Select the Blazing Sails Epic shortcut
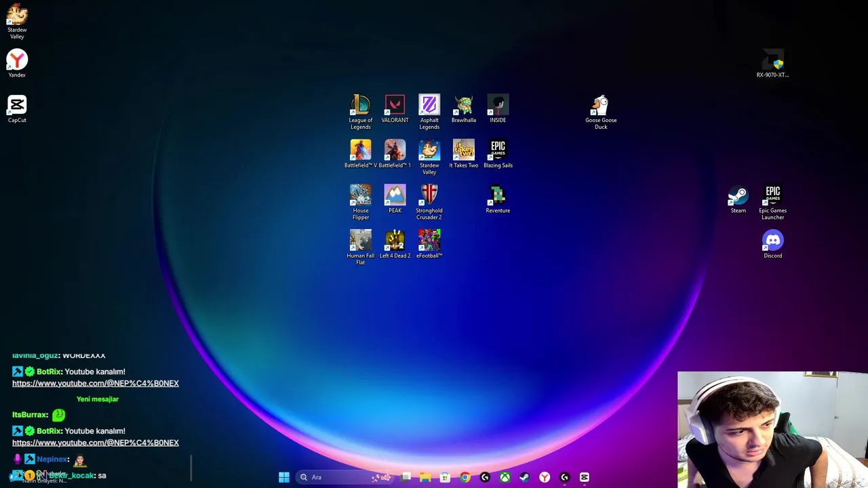Image resolution: width=868 pixels, height=488 pixels. point(498,154)
